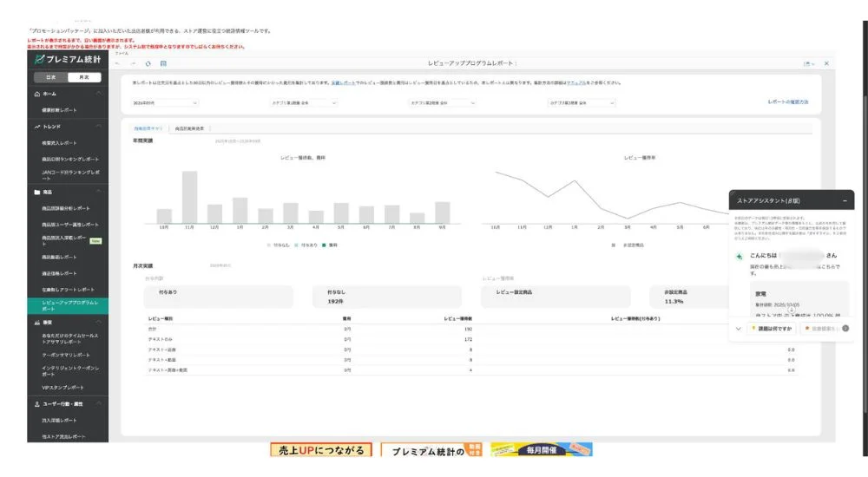
Task: Click the 付与なし 192件 summary card
Action: pos(386,297)
